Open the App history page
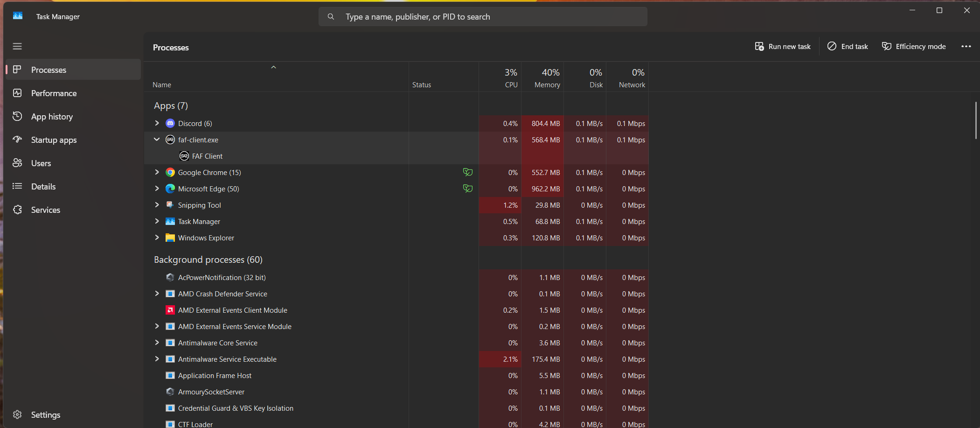 [x=73, y=116]
